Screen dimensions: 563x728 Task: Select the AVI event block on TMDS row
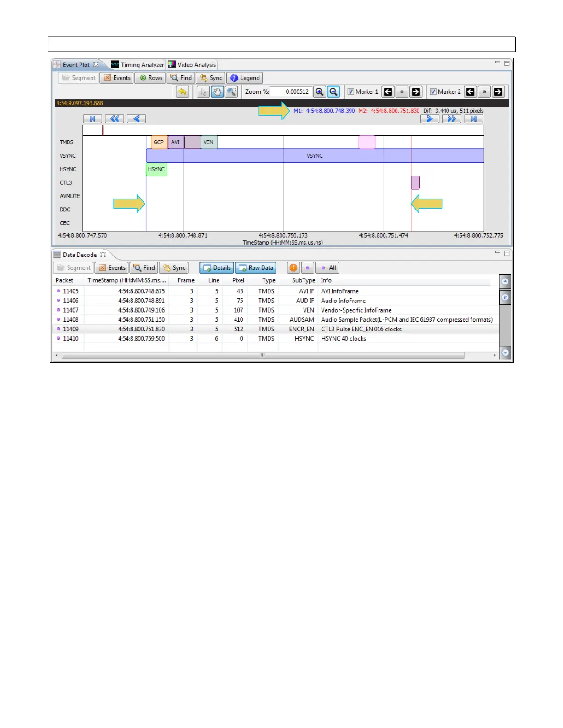pyautogui.click(x=176, y=142)
